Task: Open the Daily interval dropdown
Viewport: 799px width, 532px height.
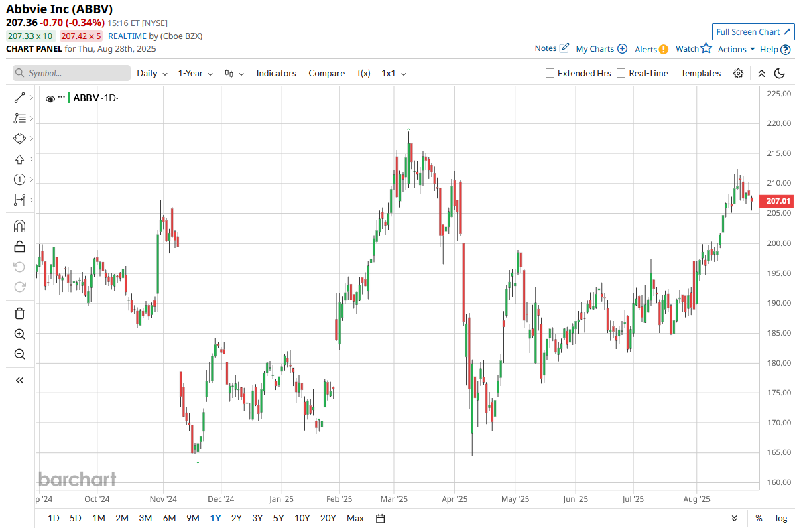Action: [x=152, y=74]
